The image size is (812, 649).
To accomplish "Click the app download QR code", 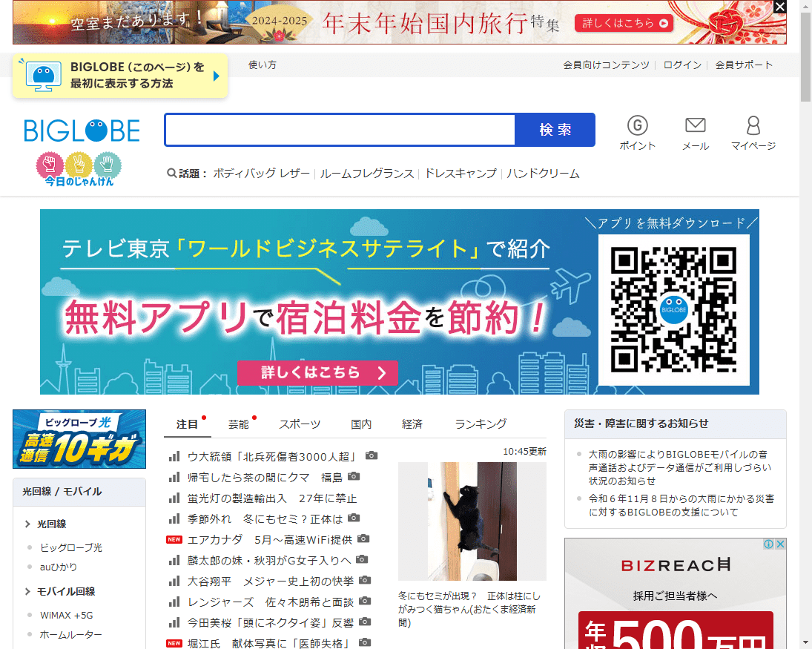I will pyautogui.click(x=674, y=310).
